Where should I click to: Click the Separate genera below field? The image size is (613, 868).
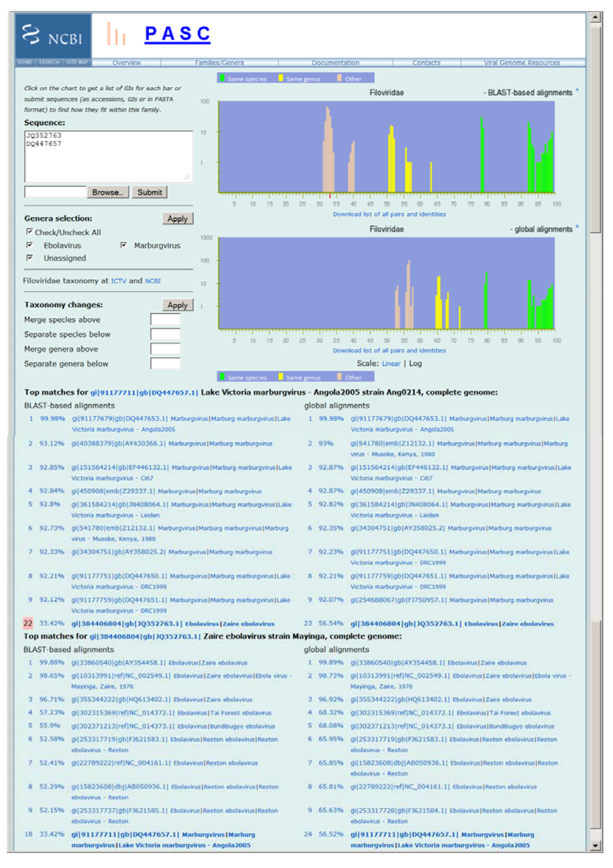(x=165, y=364)
